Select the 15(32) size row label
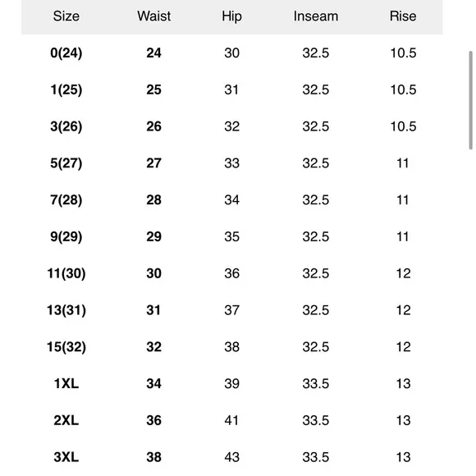This screenshot has width=476, height=476. 66,347
